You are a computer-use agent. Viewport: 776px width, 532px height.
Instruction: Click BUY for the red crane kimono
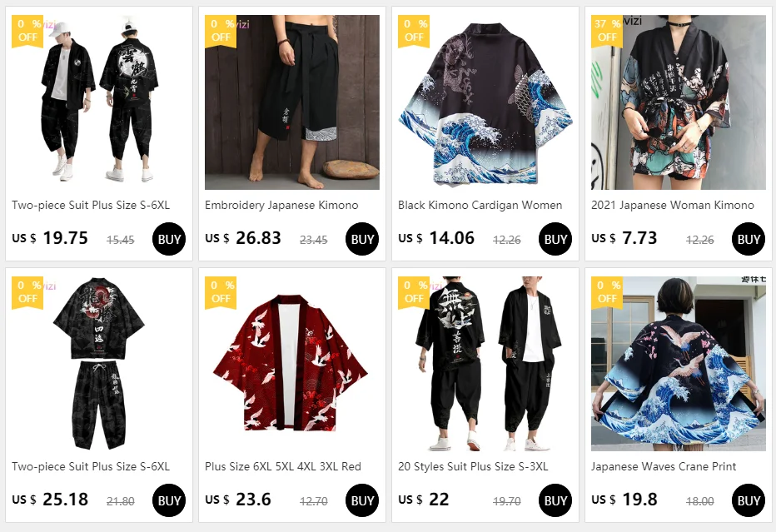[x=361, y=500]
